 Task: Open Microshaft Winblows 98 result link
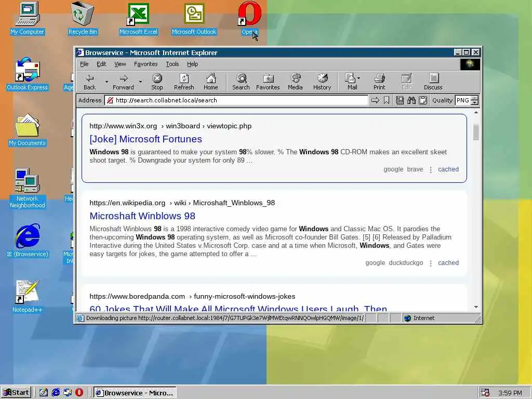click(142, 216)
